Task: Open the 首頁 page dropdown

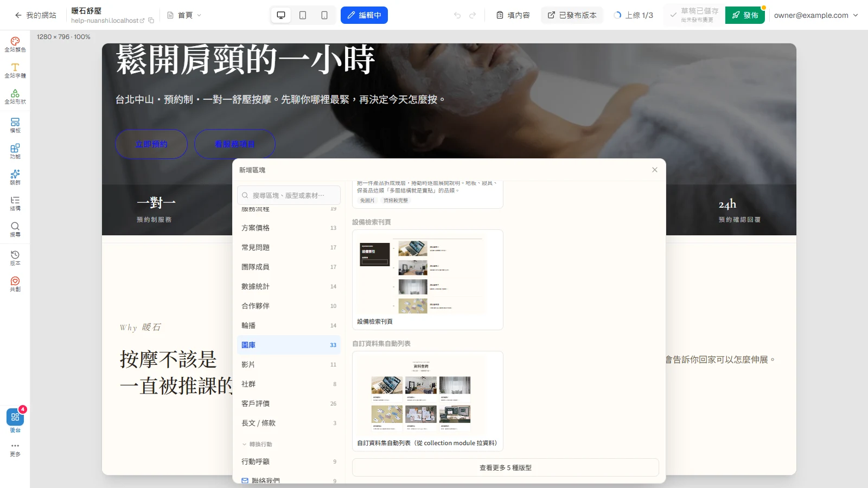Action: [x=184, y=15]
